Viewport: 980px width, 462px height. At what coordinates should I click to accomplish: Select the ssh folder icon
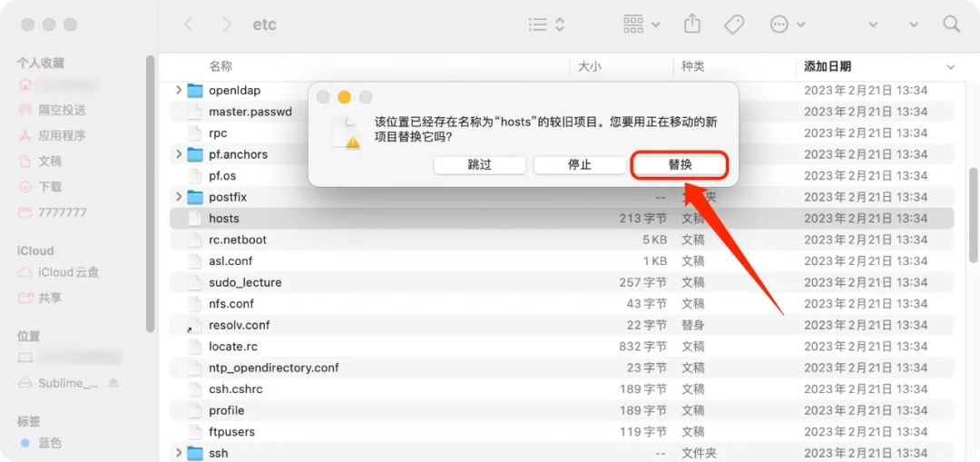[196, 453]
